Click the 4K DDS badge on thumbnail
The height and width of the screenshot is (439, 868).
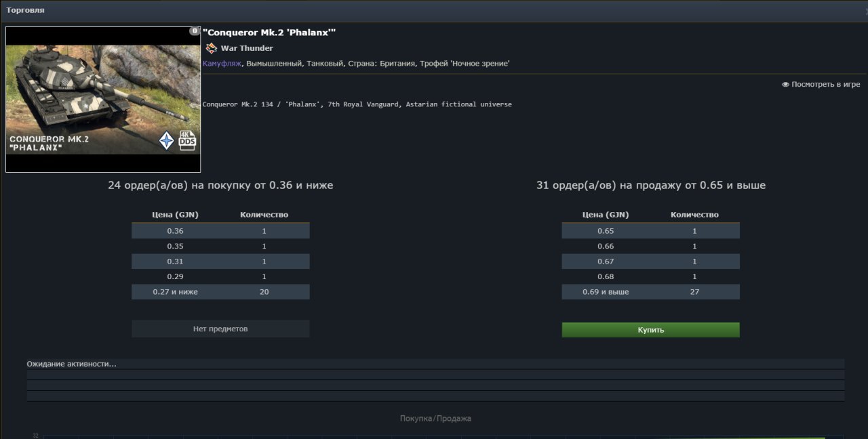tap(187, 140)
